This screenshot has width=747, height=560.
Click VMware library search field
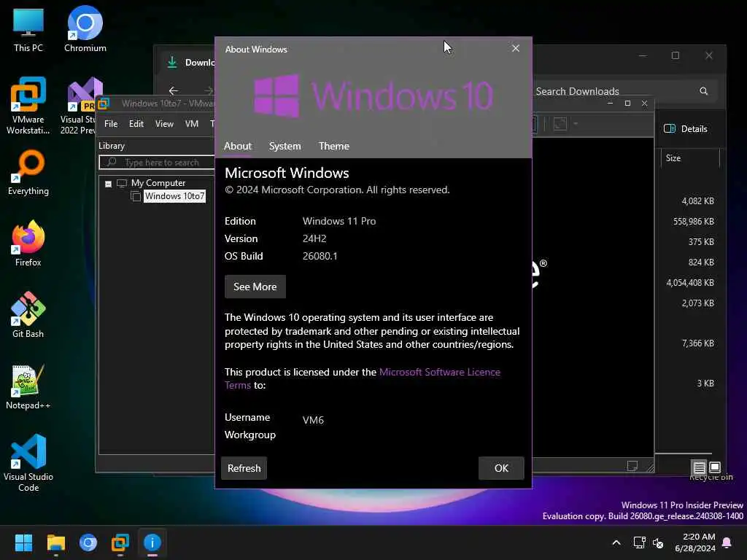tap(158, 163)
